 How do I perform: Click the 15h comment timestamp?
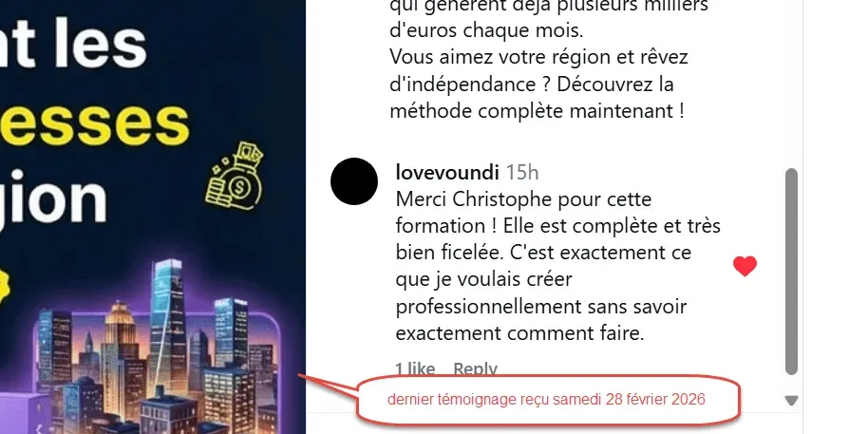521,172
